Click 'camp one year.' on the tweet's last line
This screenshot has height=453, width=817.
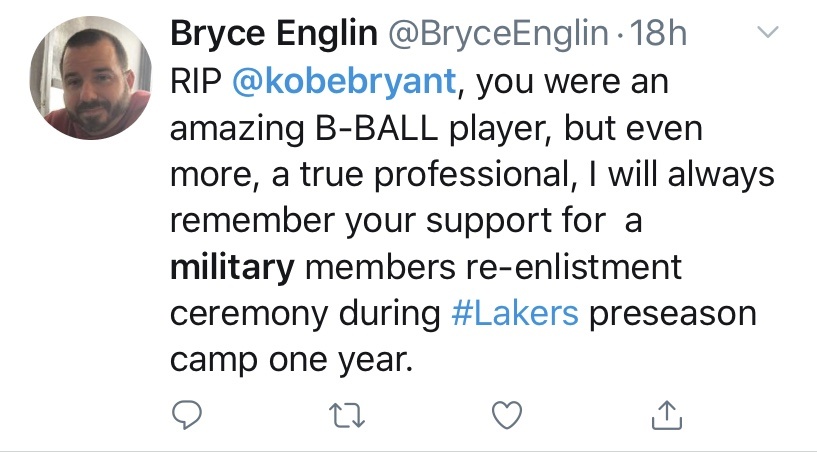(290, 359)
